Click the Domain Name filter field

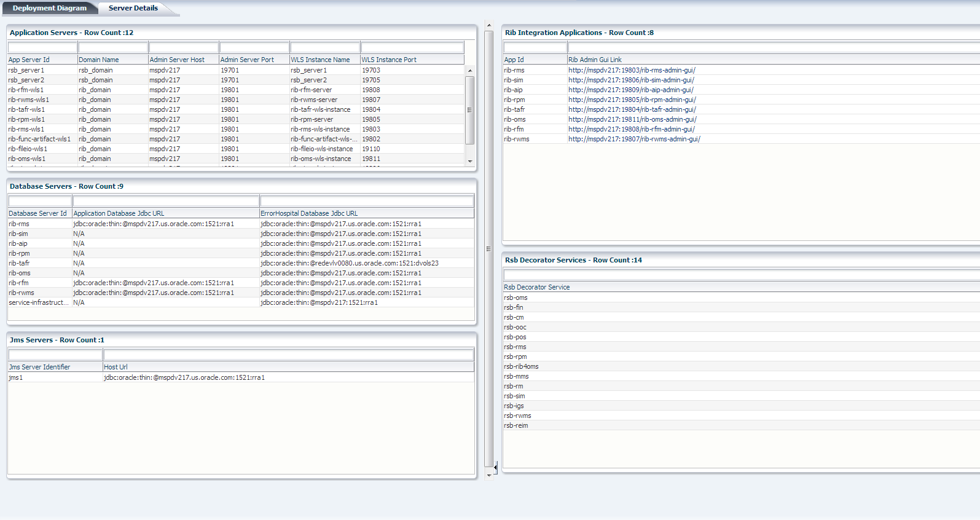point(113,47)
